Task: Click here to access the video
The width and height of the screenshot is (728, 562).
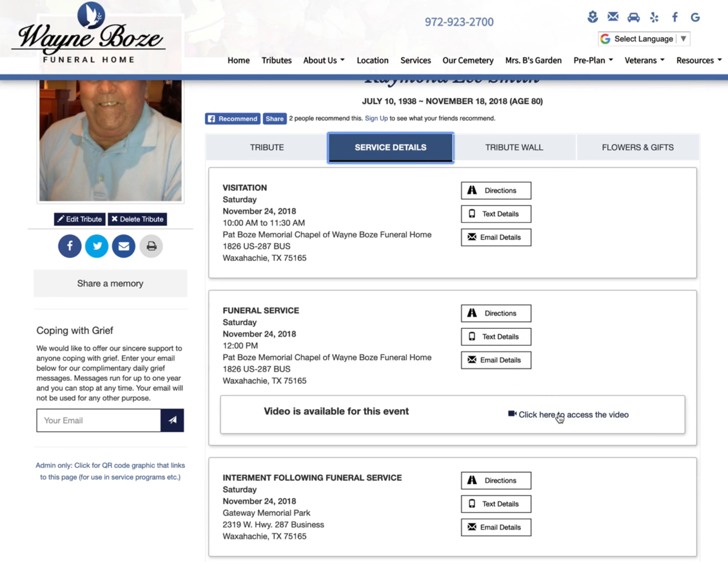Action: coord(569,414)
